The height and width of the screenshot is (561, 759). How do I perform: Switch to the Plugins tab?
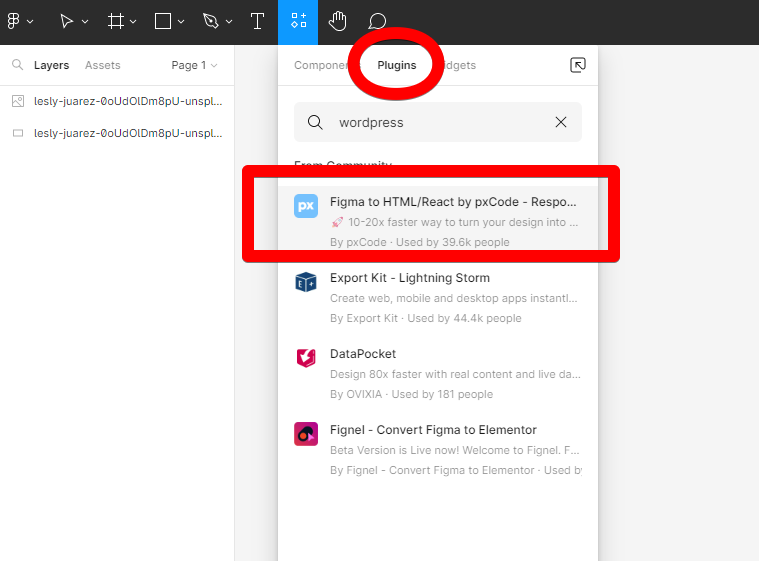(x=397, y=65)
